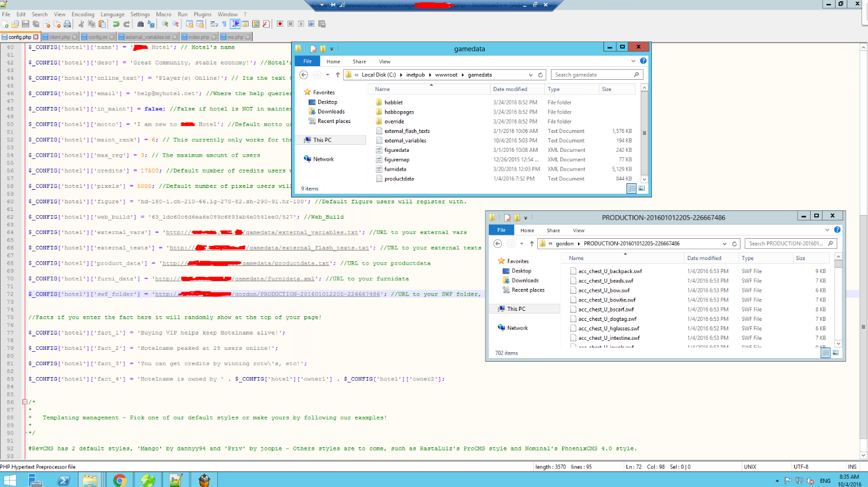
Task: Open the Language menu
Action: (112, 14)
